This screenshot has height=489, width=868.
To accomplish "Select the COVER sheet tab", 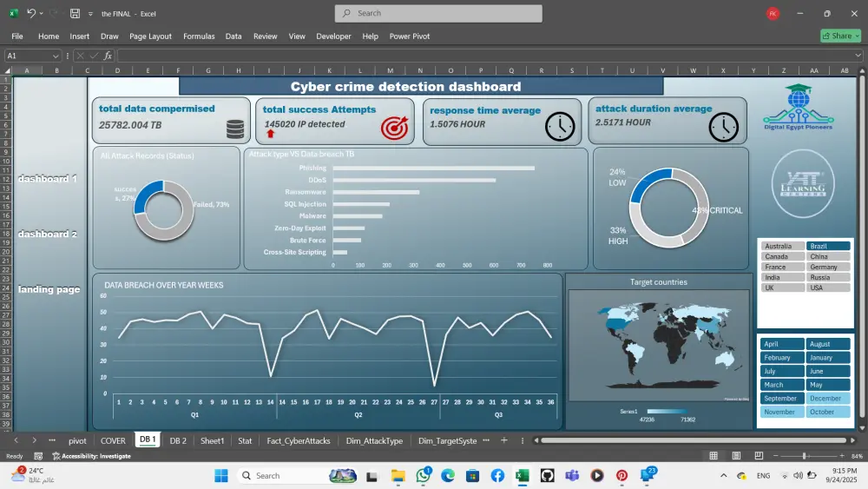I will click(x=113, y=441).
